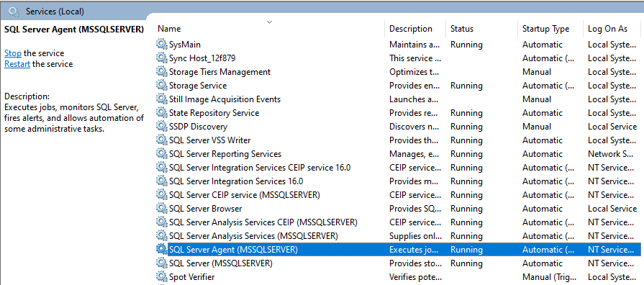Screen dimensions: 644x285
Task: Select the SQL Server Reporting Services name
Action: (225, 153)
